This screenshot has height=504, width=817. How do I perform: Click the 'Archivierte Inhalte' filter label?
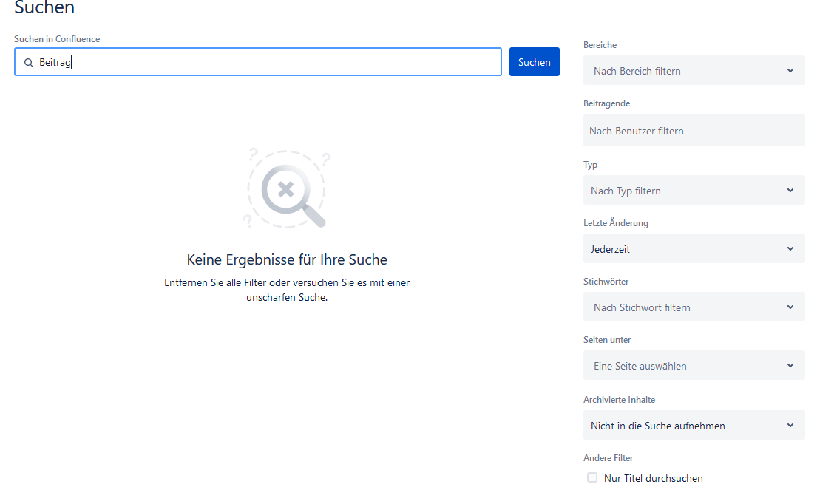[620, 399]
